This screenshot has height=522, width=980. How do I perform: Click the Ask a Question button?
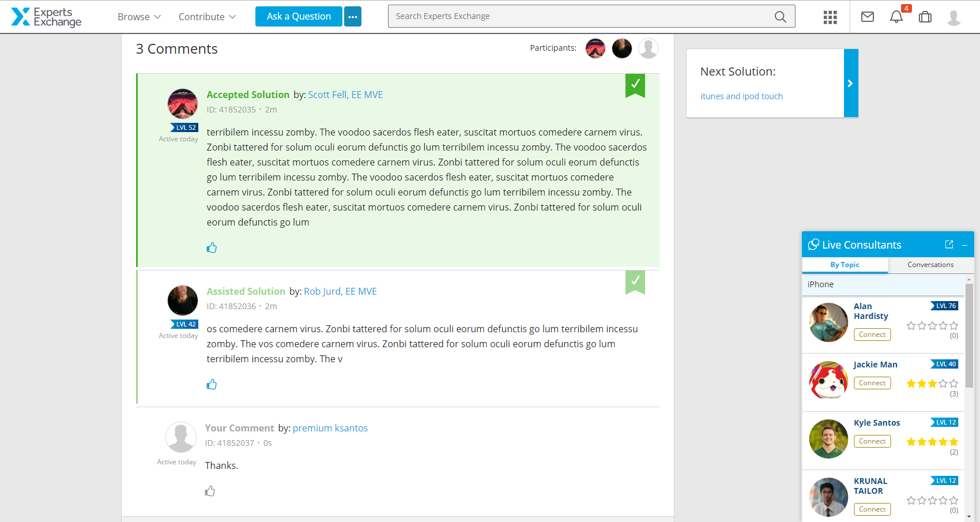(x=299, y=16)
